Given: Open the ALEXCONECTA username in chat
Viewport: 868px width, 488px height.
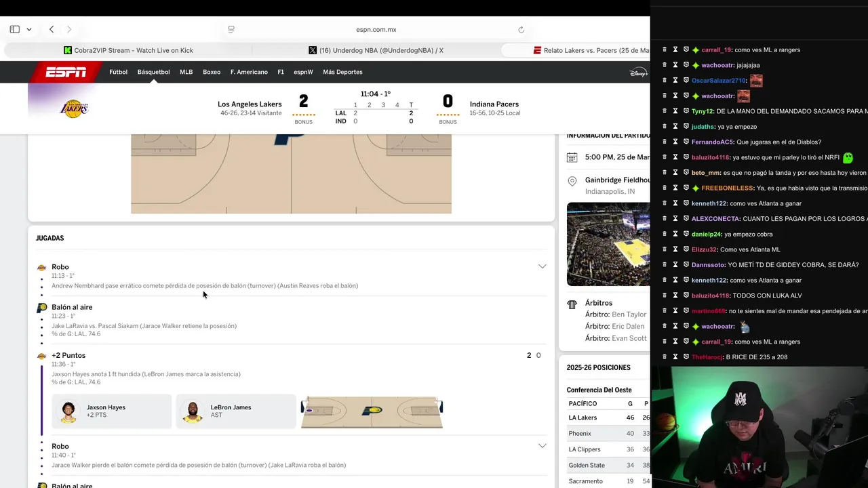Looking at the screenshot, I should [715, 219].
